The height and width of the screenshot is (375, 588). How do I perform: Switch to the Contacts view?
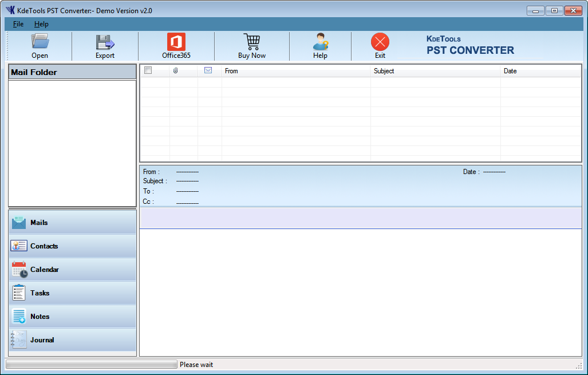coord(72,246)
